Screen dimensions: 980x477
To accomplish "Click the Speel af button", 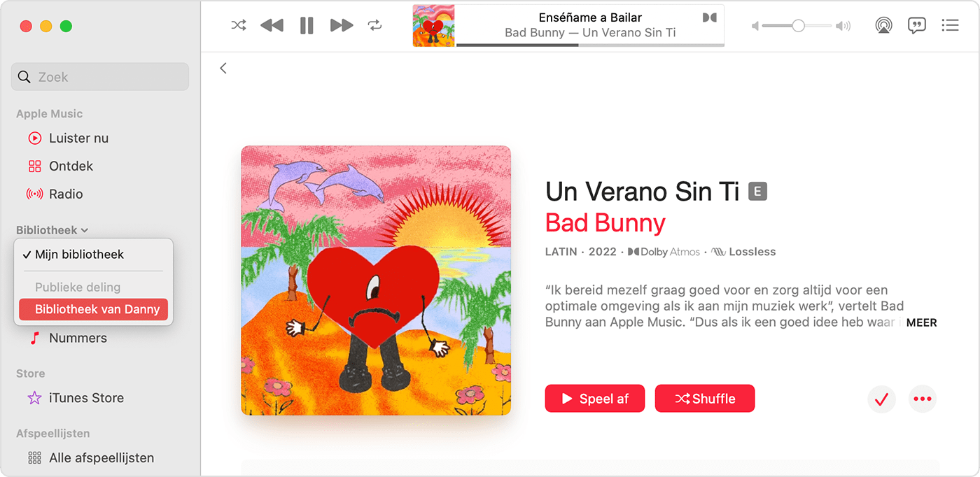I will (x=595, y=399).
